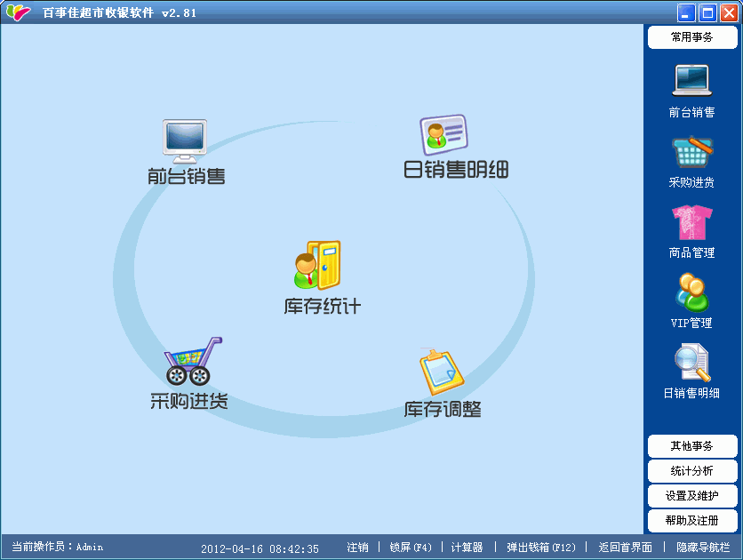This screenshot has width=743, height=560.
Task: Maximize the application window
Action: tap(707, 12)
